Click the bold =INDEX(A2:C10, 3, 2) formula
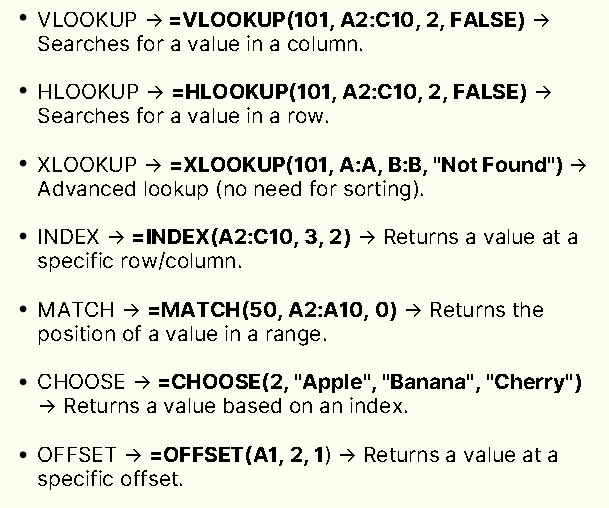Viewport: 609px width, 508px height. pos(241,237)
